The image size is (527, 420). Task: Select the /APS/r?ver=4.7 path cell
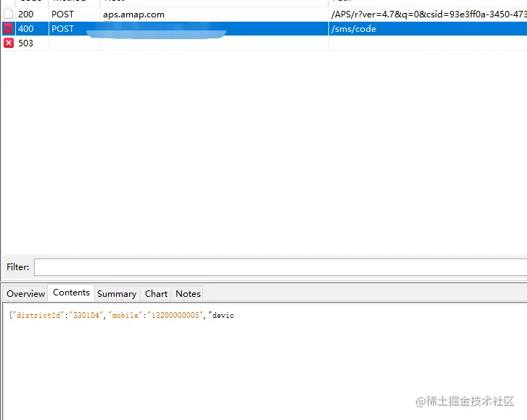(428, 14)
